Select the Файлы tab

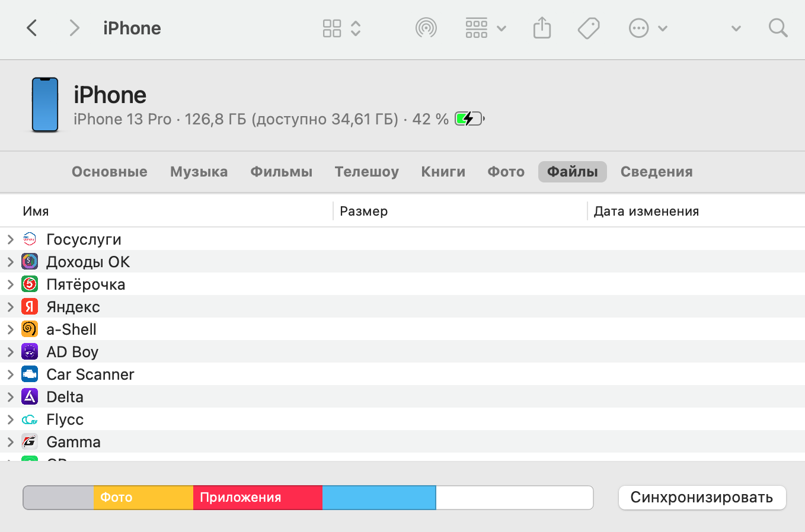pos(573,172)
